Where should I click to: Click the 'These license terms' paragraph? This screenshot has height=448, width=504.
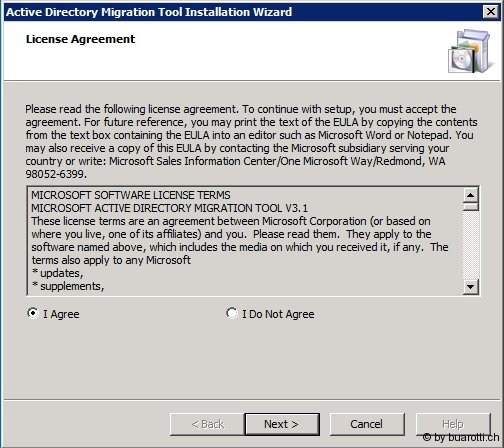point(240,241)
